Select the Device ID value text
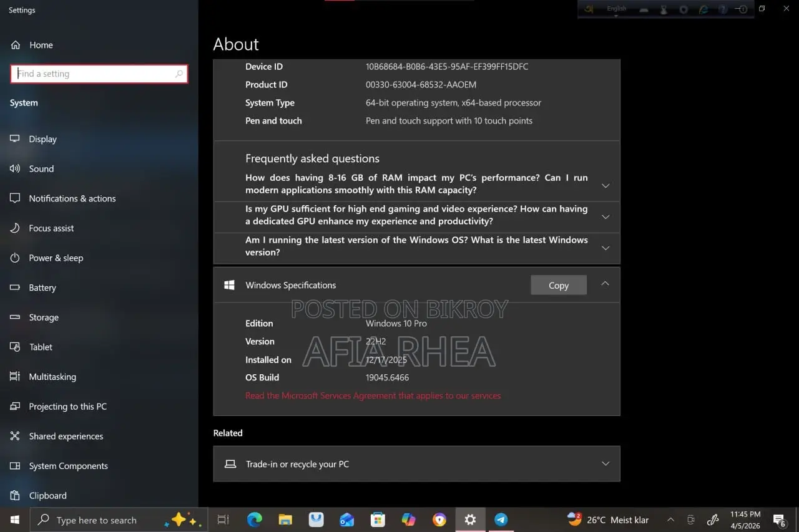The height and width of the screenshot is (532, 799). coord(447,66)
